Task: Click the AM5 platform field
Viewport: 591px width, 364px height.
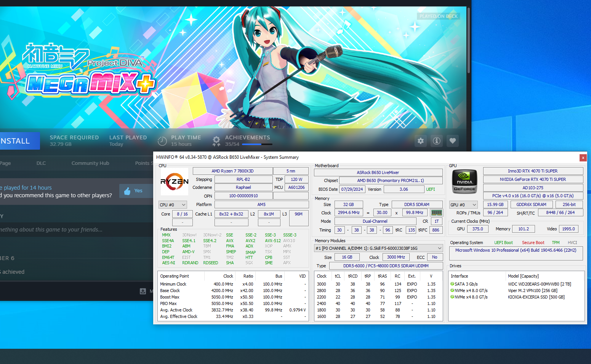Action: [261, 204]
